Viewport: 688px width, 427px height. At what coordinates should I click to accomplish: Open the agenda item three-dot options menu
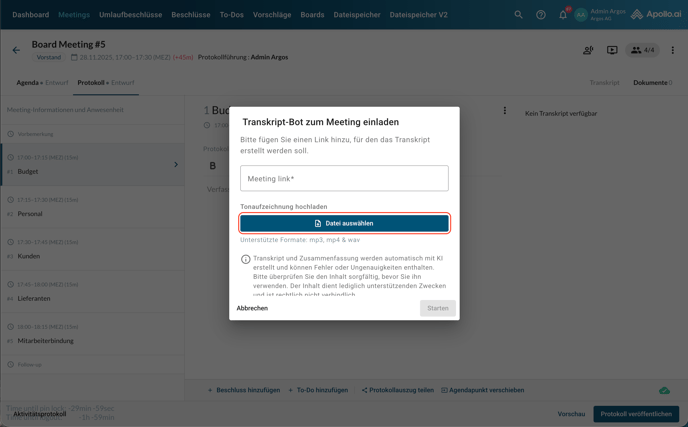(x=504, y=111)
